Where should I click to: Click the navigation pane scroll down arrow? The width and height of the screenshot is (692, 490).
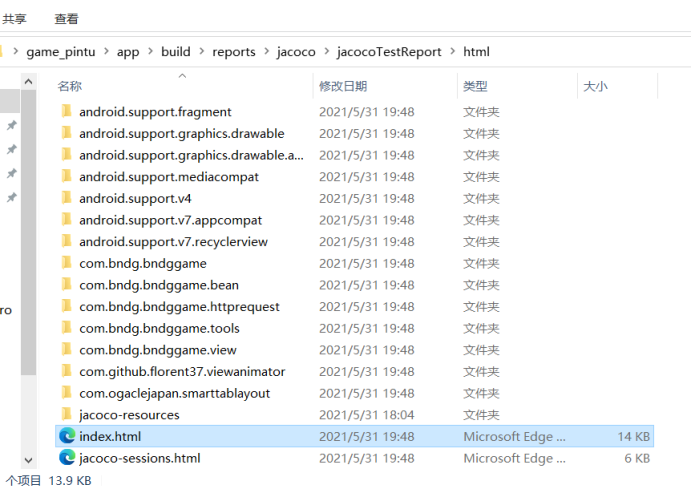click(x=28, y=460)
